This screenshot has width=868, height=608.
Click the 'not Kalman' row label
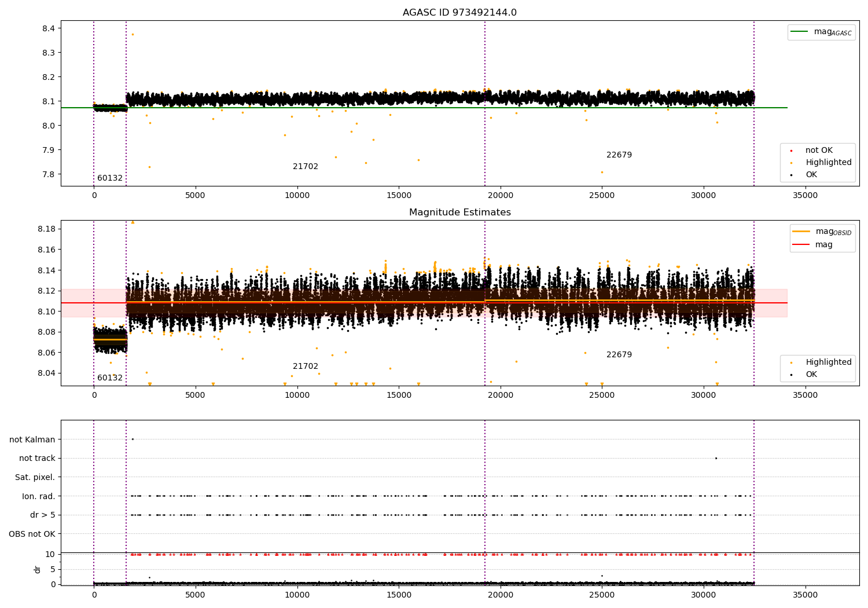[32, 440]
